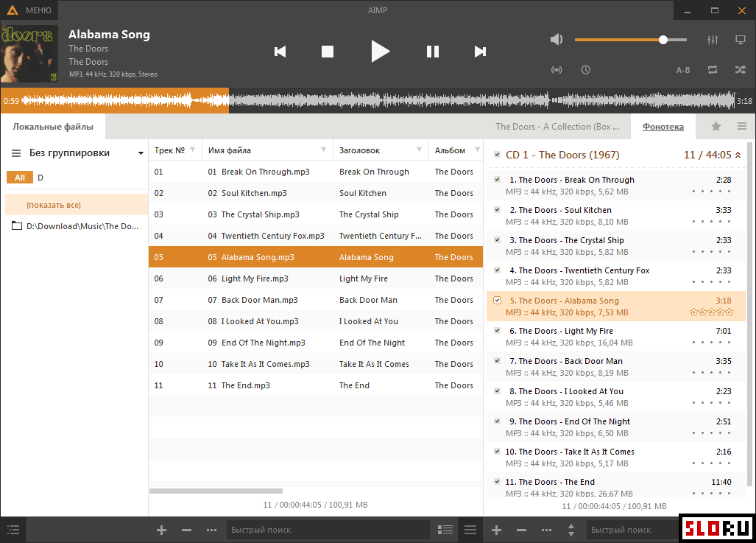Select the D letter filter

(40, 178)
